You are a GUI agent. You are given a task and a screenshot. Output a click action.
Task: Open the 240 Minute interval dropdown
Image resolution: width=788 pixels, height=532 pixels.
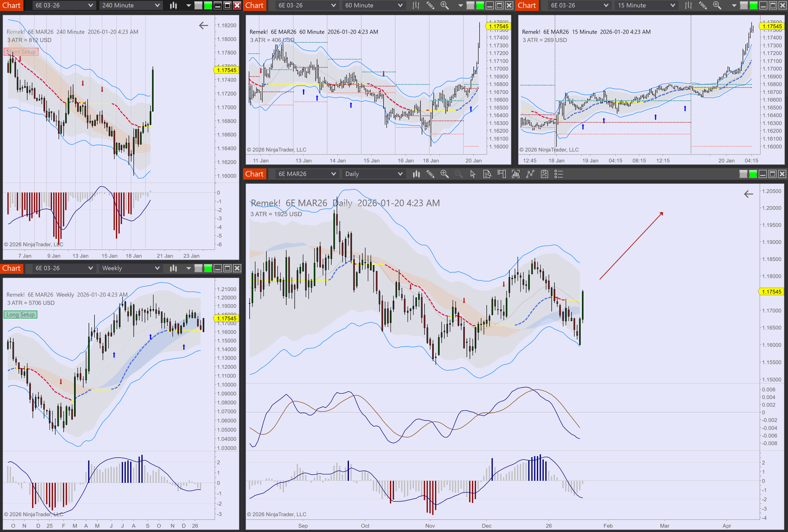[130, 5]
